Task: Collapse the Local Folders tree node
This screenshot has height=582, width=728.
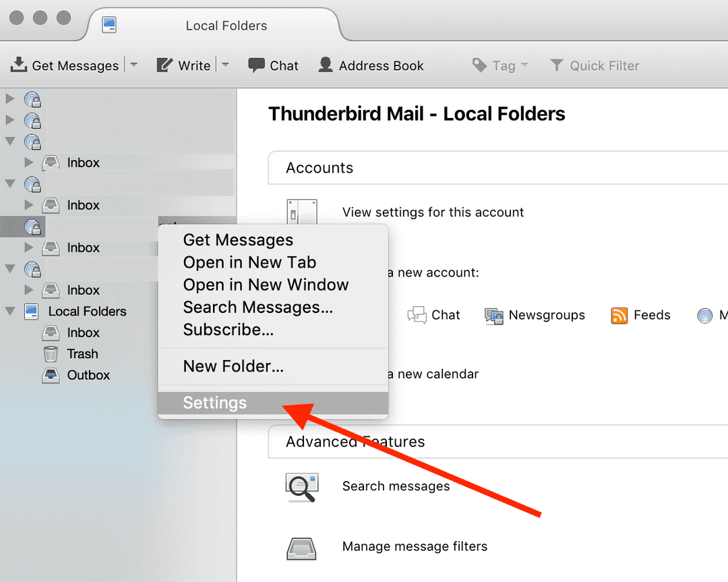Action: point(9,311)
